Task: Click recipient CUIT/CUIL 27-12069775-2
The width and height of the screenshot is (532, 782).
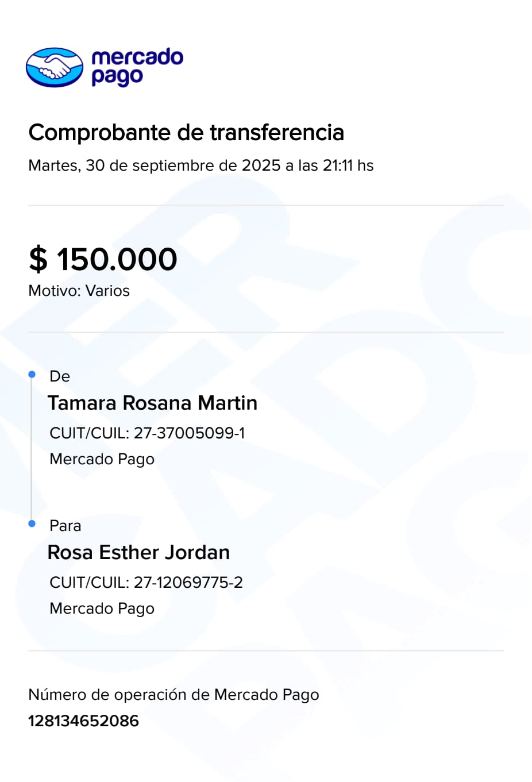Action: click(x=146, y=583)
